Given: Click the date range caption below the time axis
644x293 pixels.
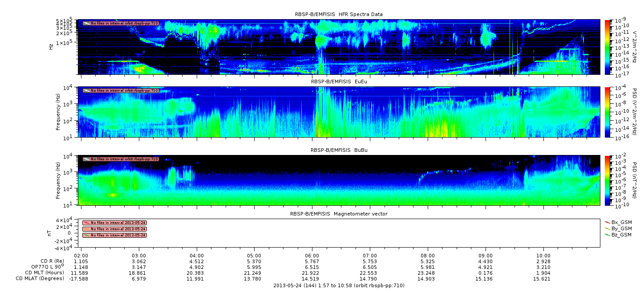Looking at the screenshot, I should 339,285.
